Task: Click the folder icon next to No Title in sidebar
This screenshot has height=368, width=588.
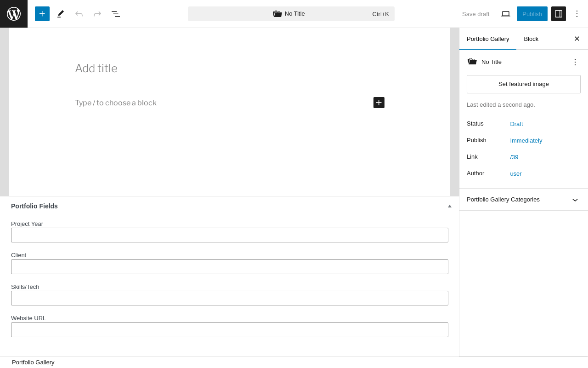Action: (472, 62)
